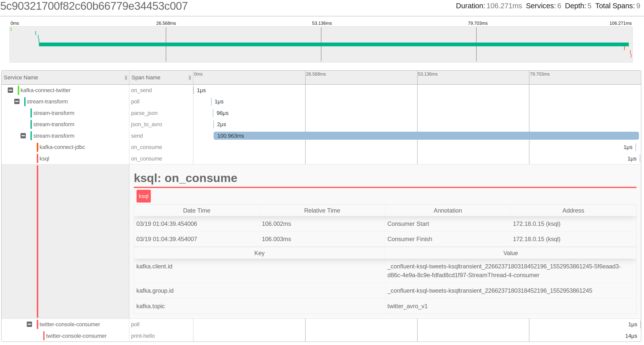This screenshot has width=644, height=345.
Task: Click the trace ID title text
Action: tap(94, 6)
